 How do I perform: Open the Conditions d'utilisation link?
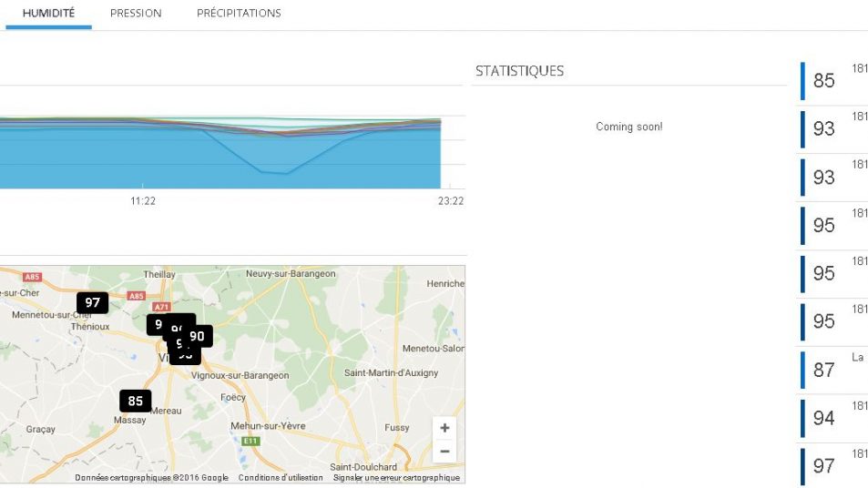click(x=281, y=478)
